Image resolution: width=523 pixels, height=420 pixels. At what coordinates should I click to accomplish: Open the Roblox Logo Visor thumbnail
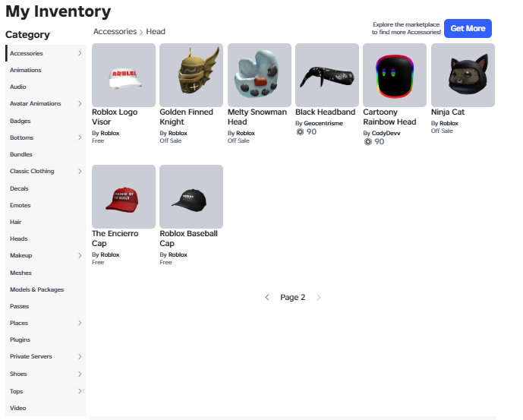pos(124,75)
